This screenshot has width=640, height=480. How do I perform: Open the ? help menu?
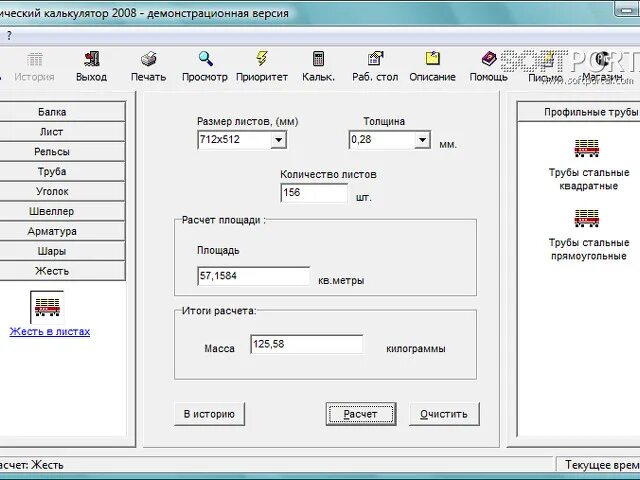(9, 36)
